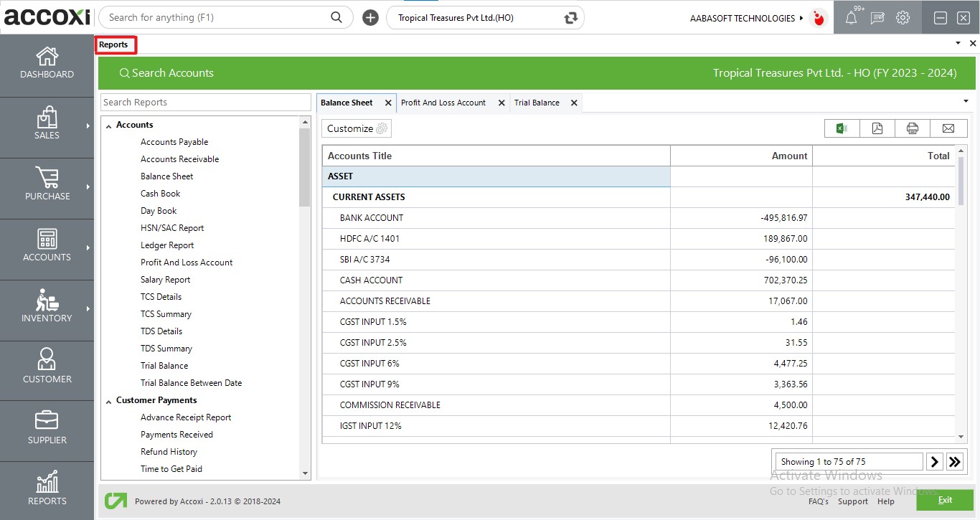Screen dimensions: 980x520
Task: Switch to Profit And Loss Account tab
Action: click(x=443, y=103)
